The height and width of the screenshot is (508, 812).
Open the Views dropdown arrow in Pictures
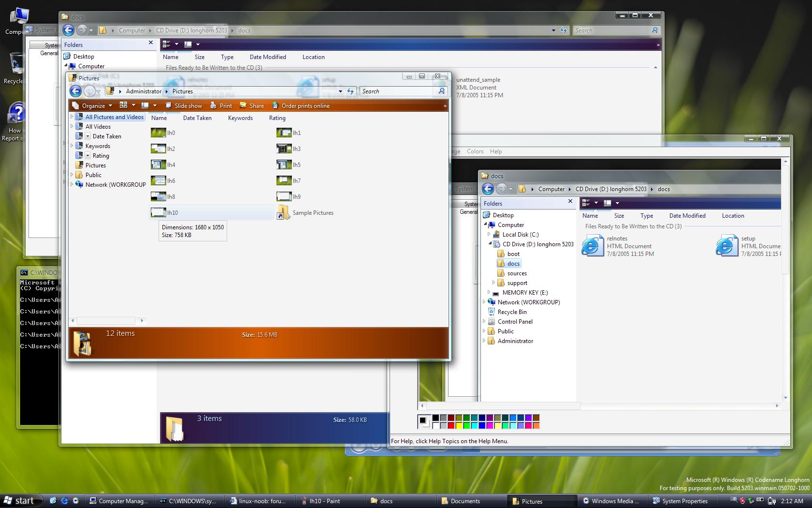click(x=133, y=105)
